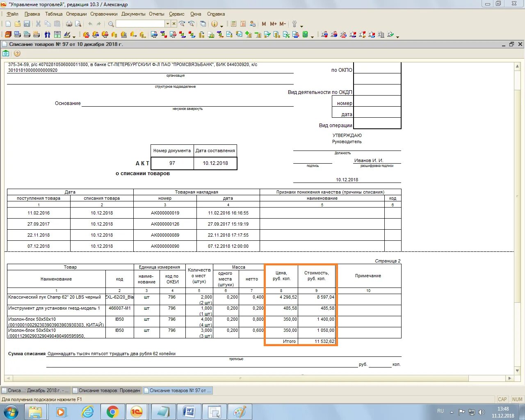Open the Calendar icon

[x=243, y=24]
